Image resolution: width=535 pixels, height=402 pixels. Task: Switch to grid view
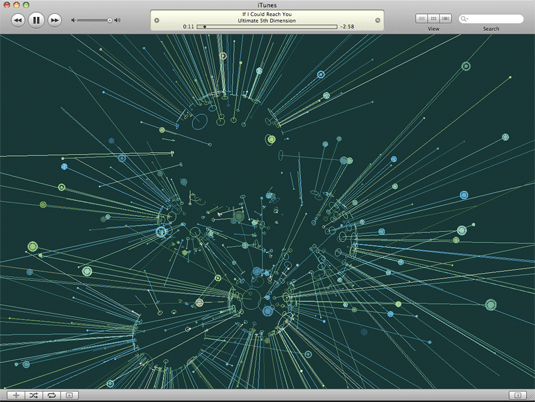pos(433,18)
